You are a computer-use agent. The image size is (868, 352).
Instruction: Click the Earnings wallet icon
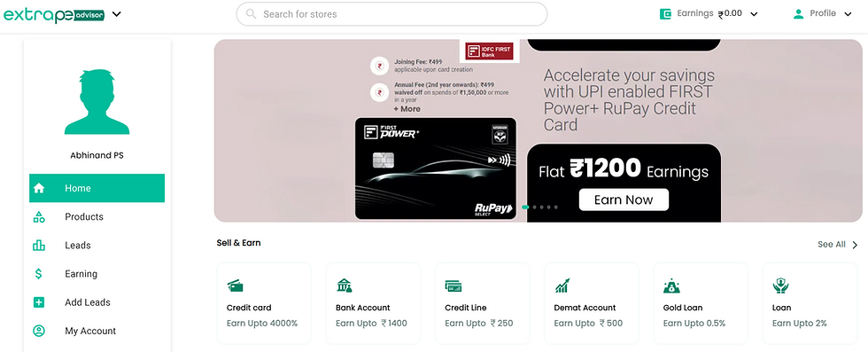tap(665, 14)
